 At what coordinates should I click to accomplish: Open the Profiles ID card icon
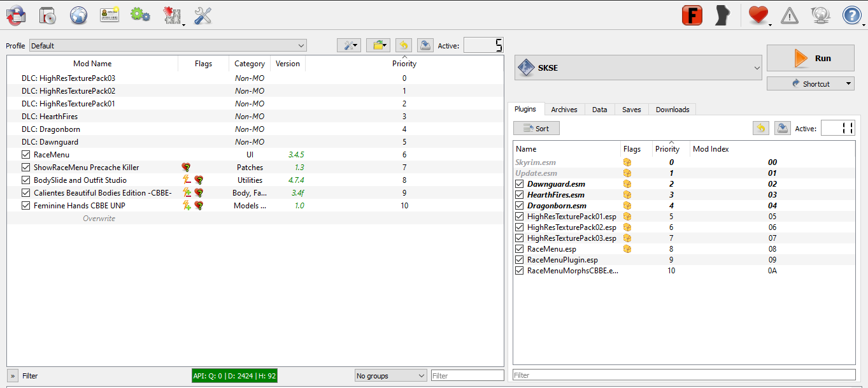pos(110,15)
